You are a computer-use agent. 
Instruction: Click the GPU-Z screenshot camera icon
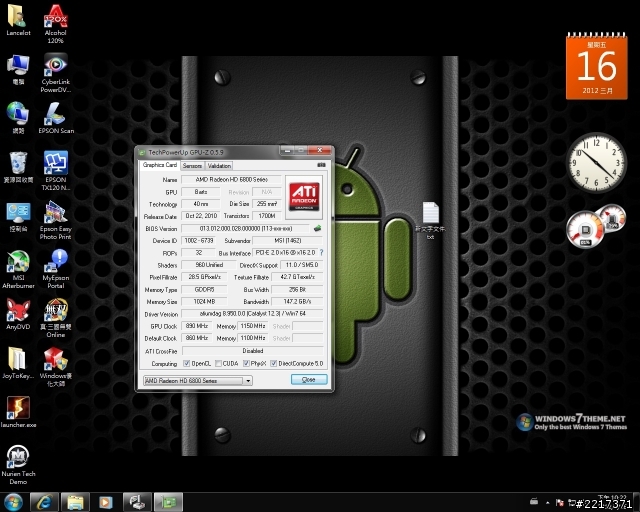[x=321, y=165]
